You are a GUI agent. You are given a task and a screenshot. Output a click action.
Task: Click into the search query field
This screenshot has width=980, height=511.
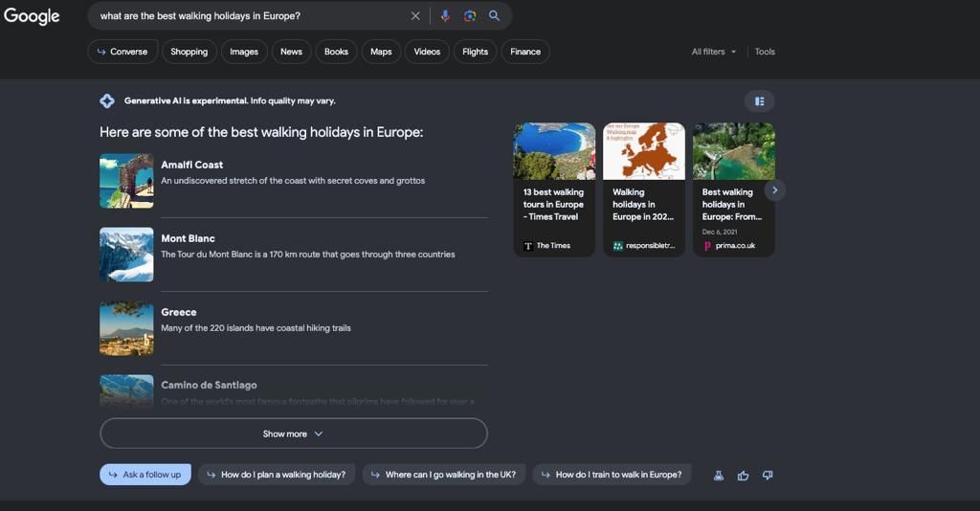[x=249, y=16]
